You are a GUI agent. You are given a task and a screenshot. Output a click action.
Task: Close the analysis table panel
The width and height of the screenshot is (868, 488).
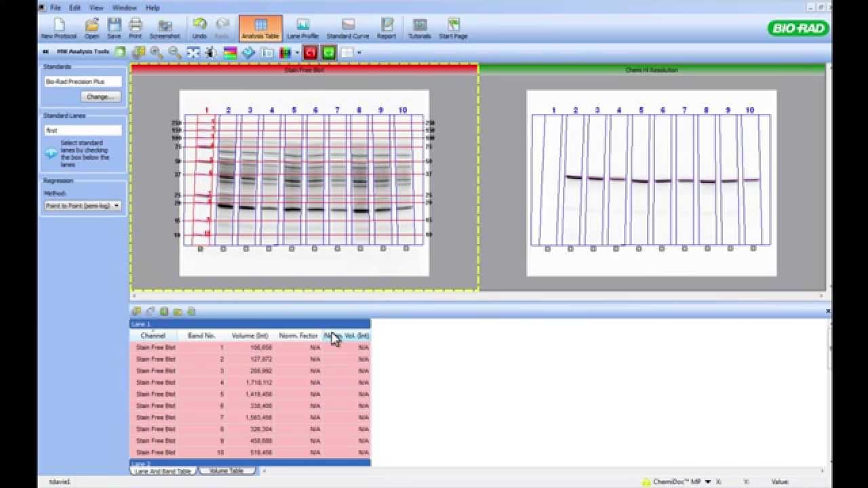click(828, 311)
